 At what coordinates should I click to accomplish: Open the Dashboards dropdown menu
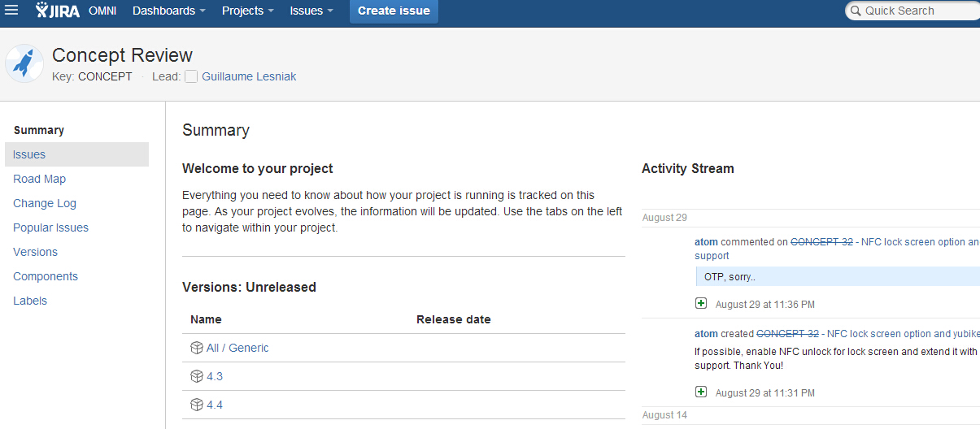(x=169, y=11)
